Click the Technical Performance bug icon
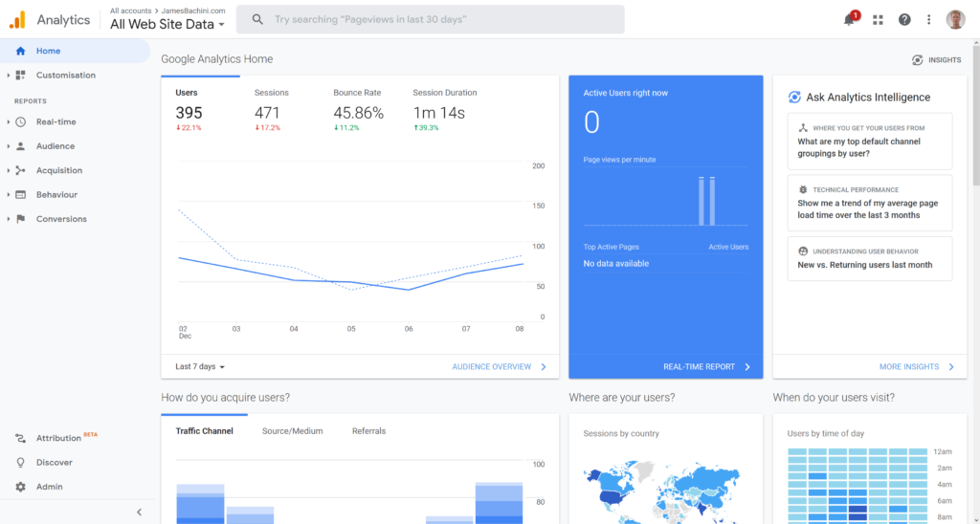980x524 pixels. (803, 189)
